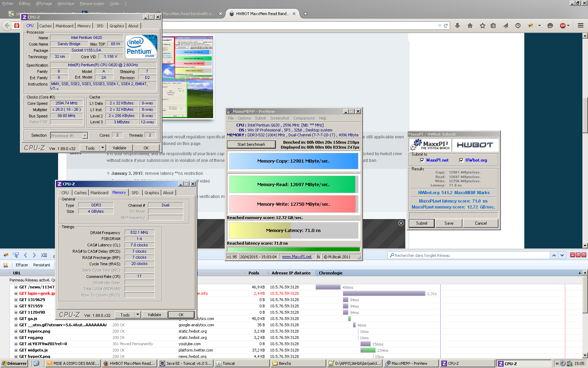Screen dimensions: 588x368
Task: Open address bar history dropdown arrow
Action: click(440, 26)
